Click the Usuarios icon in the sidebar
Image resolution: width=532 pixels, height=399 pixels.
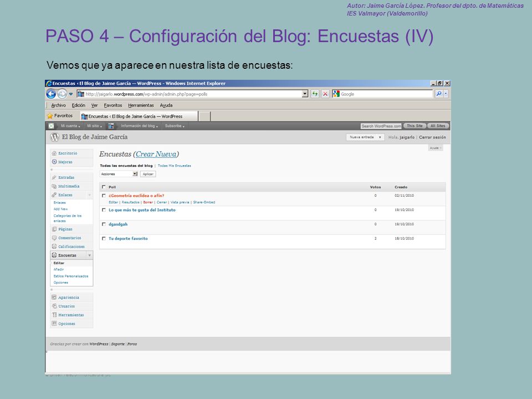point(54,306)
